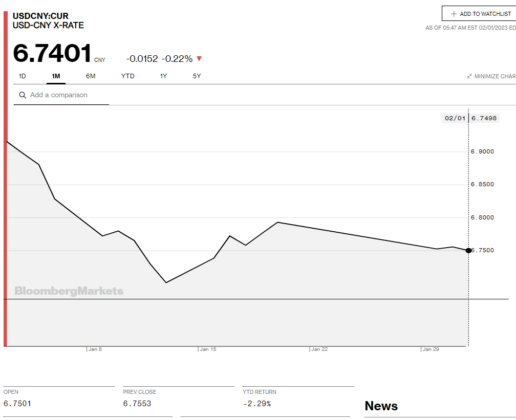Switch chart to YTD range
The height and width of the screenshot is (420, 516).
pyautogui.click(x=127, y=76)
